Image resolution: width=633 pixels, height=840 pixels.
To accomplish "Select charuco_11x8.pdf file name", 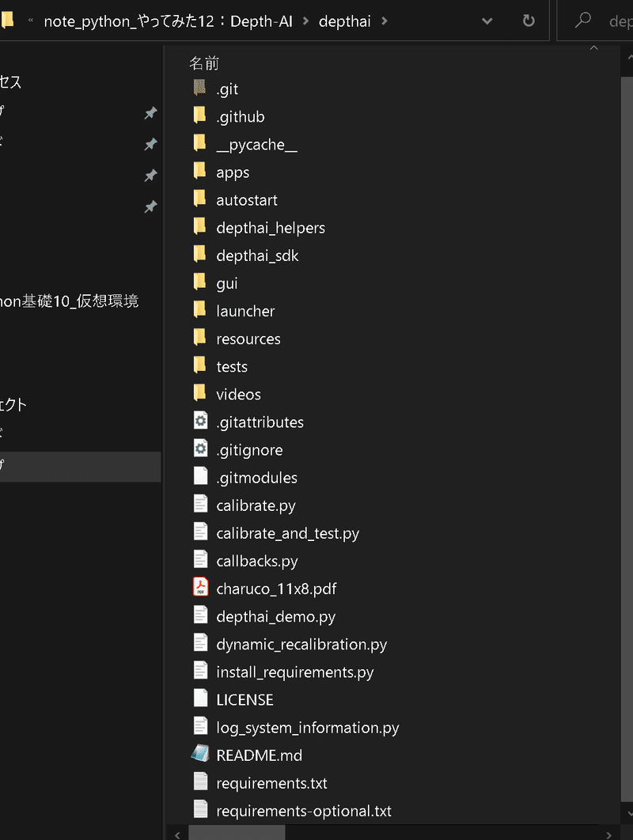I will click(x=277, y=588).
